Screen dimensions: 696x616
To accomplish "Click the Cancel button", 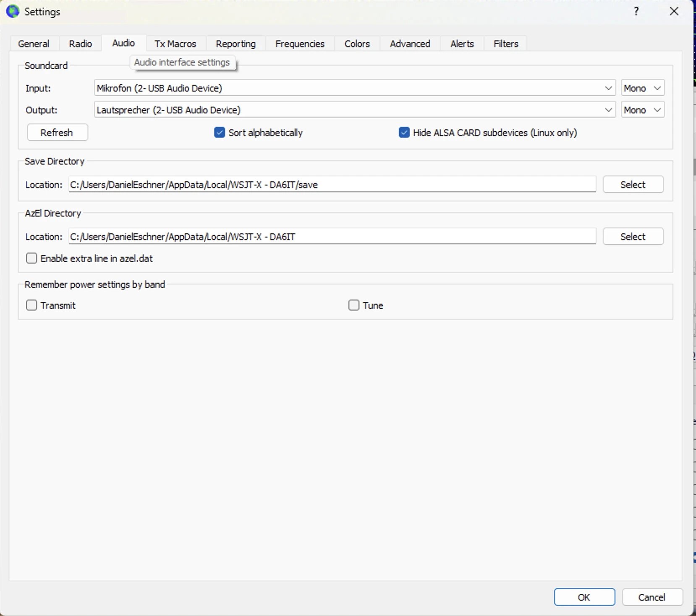I will pos(652,597).
